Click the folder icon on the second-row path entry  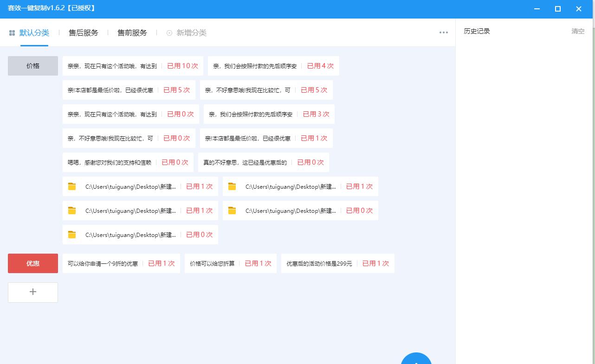(72, 210)
